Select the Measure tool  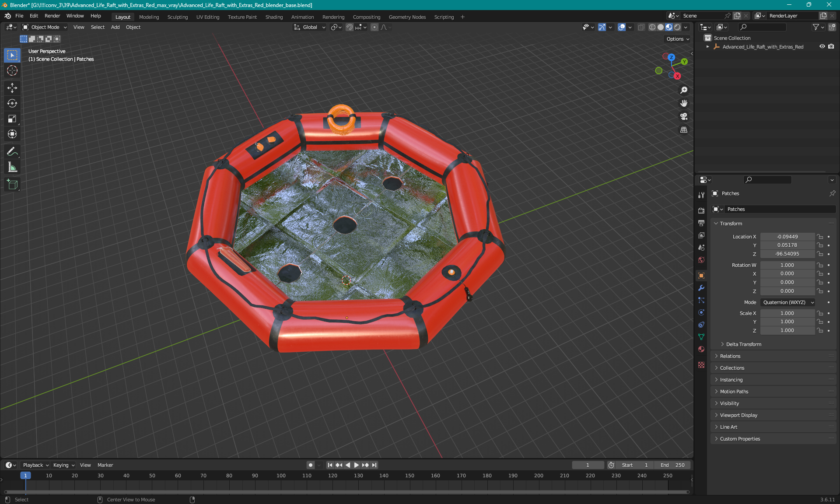12,167
